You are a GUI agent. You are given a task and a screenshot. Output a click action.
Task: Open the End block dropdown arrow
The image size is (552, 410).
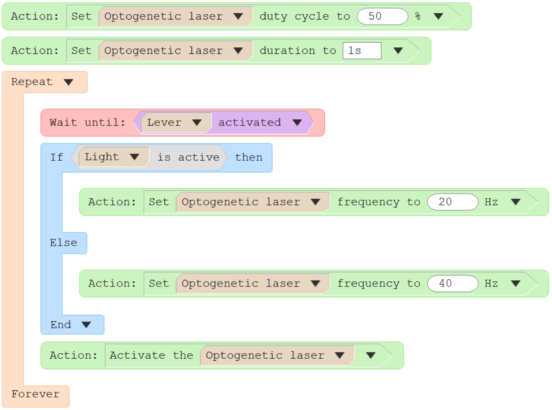pos(86,324)
